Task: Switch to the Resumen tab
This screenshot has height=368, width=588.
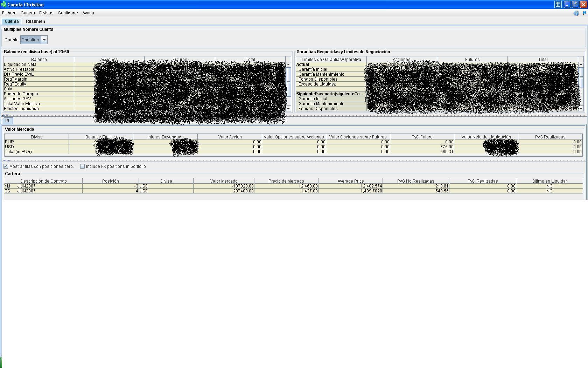Action: coord(35,21)
